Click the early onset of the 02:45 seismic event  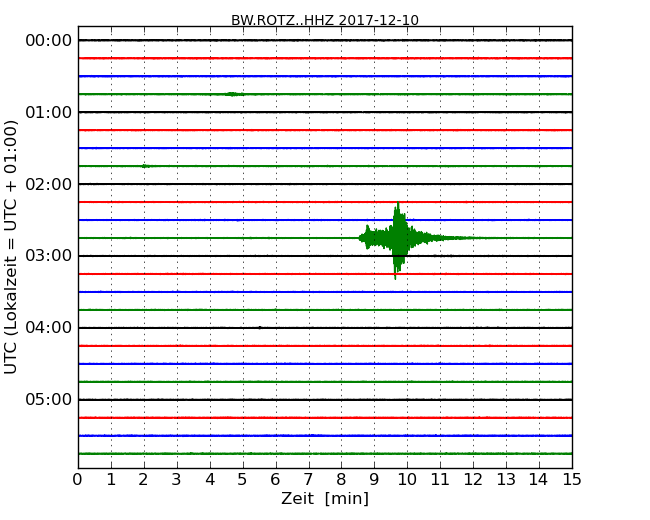coord(367,237)
